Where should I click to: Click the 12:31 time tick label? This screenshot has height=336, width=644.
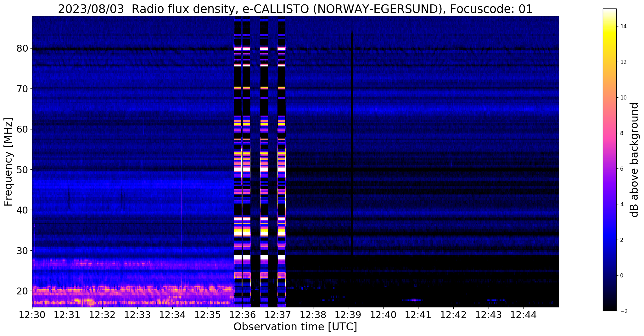click(x=67, y=314)
